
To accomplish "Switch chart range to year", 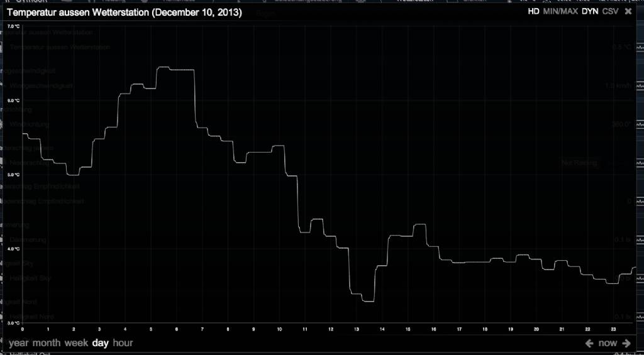I will coord(19,342).
